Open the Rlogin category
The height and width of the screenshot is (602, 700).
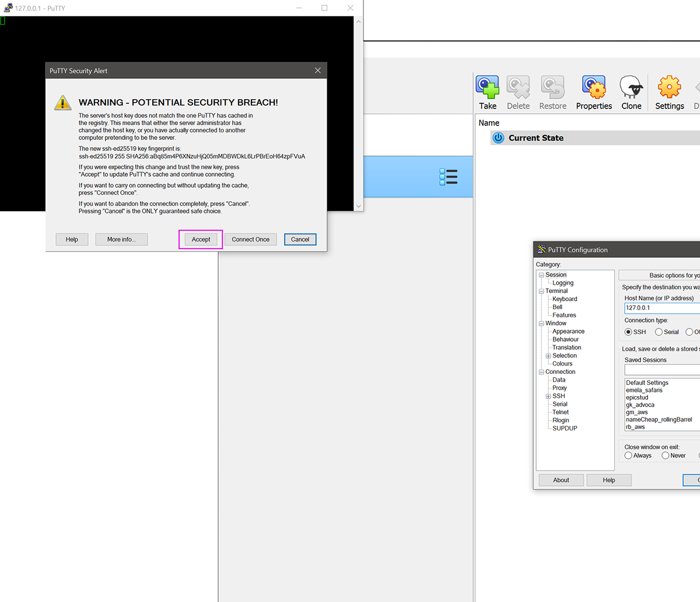click(561, 420)
